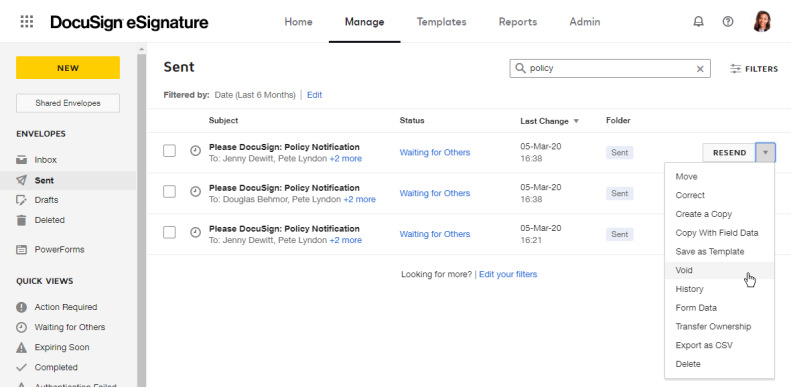Select Void from the menu
The height and width of the screenshot is (387, 791).
point(719,270)
